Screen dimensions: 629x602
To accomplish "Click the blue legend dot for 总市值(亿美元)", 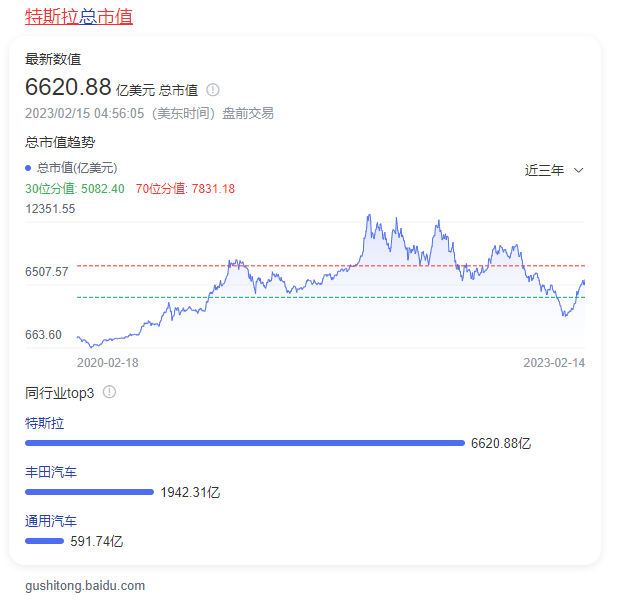I will pos(29,168).
